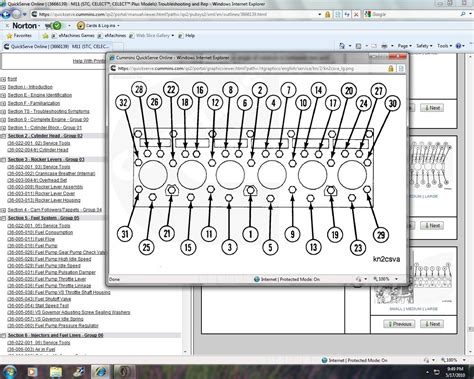Open zoom dropdown in main window status bar

coord(464,360)
